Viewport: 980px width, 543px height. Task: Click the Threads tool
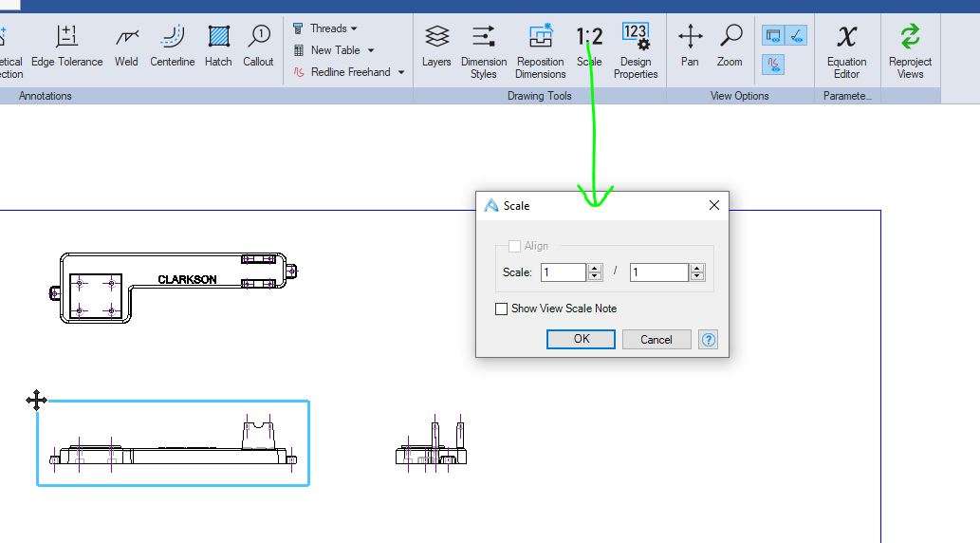(x=320, y=28)
